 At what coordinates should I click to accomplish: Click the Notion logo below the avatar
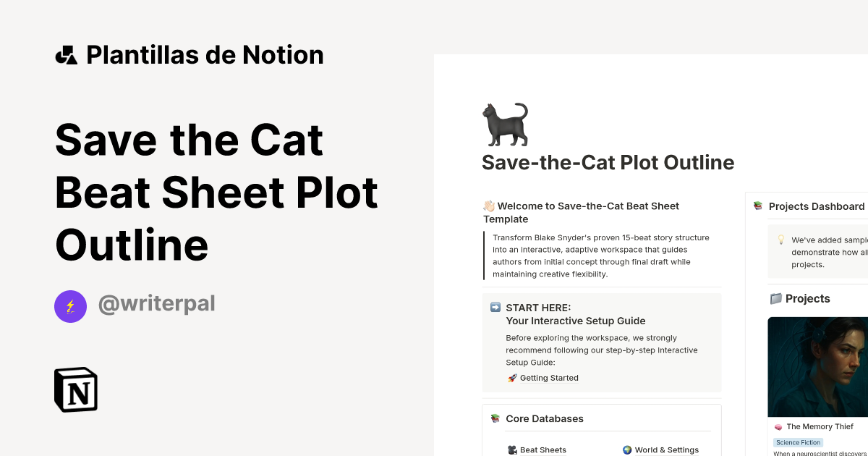75,389
